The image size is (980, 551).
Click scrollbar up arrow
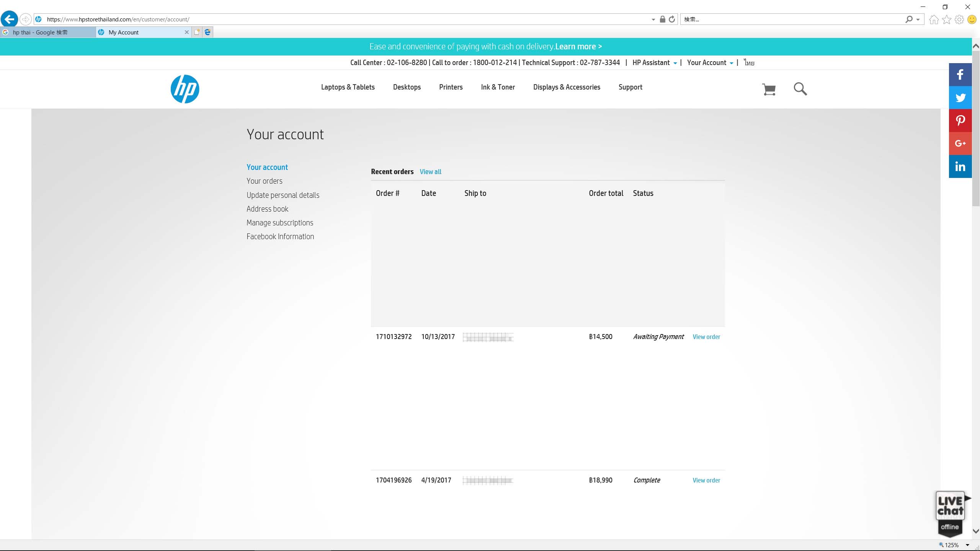pos(976,46)
